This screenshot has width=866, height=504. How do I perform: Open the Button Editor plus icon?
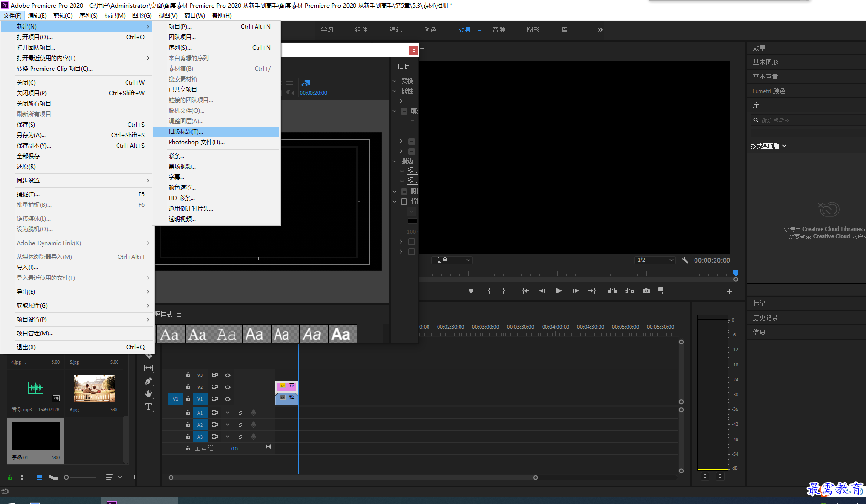729,291
